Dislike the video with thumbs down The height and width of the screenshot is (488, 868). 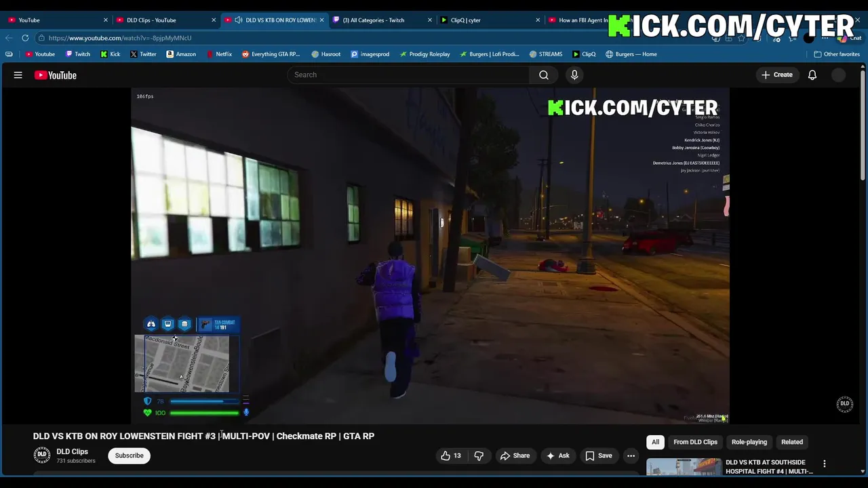479,455
